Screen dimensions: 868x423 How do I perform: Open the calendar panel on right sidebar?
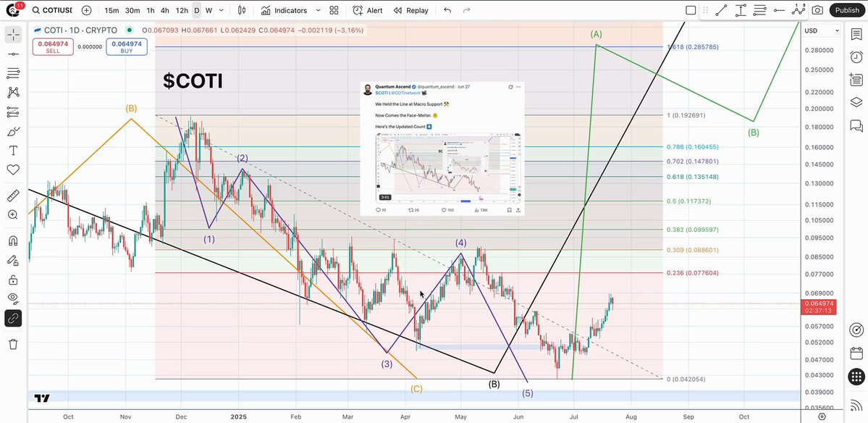[x=856, y=353]
